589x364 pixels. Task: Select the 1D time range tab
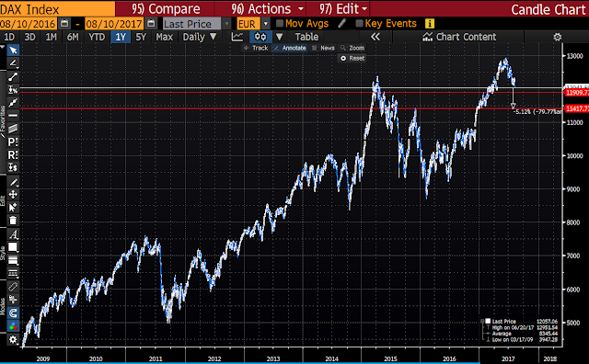click(9, 37)
